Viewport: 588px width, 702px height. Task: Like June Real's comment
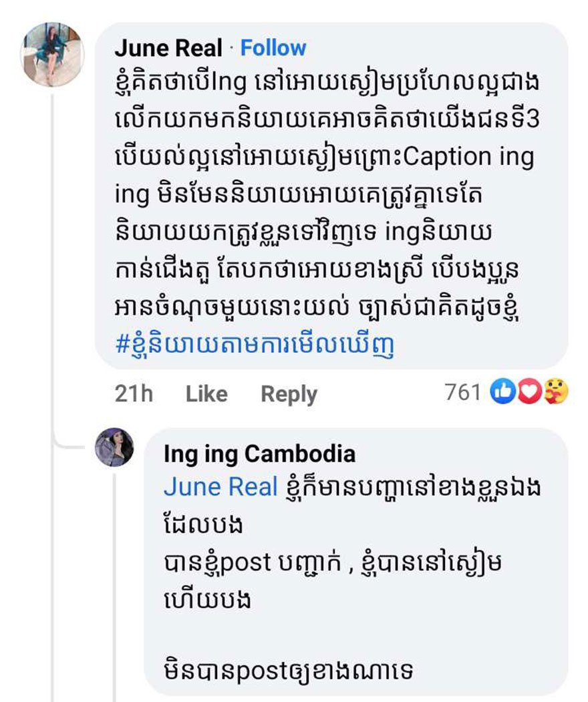tap(206, 394)
